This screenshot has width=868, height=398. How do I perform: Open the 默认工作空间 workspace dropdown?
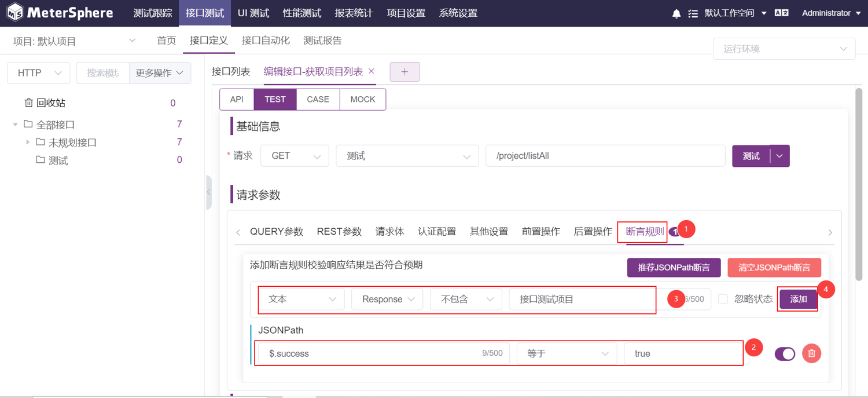tap(735, 13)
